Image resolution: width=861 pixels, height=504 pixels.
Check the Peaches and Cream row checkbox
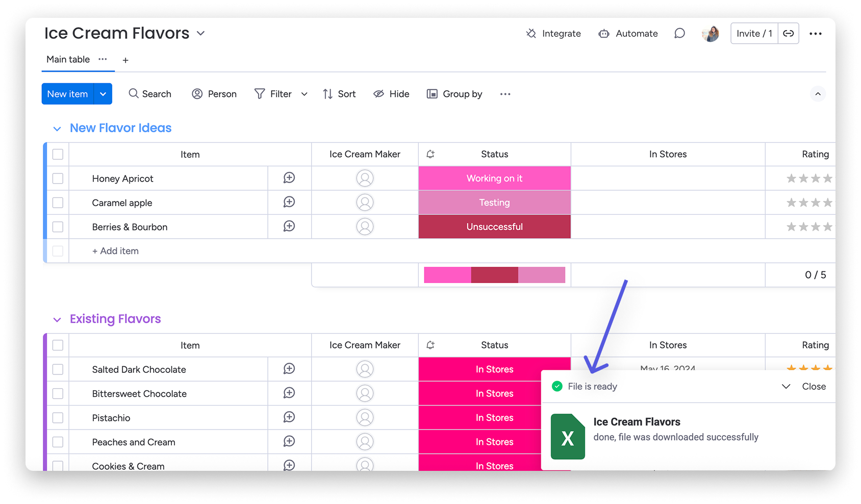coord(58,442)
